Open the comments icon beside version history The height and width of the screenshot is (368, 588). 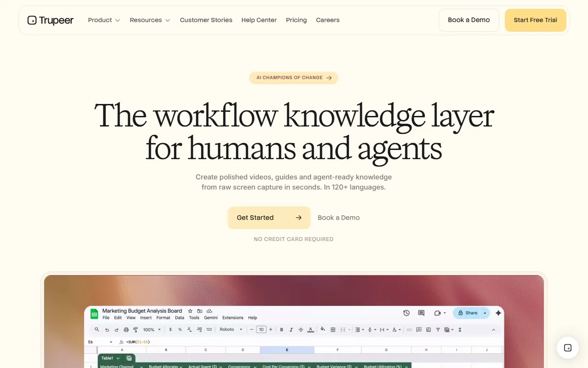click(x=421, y=313)
